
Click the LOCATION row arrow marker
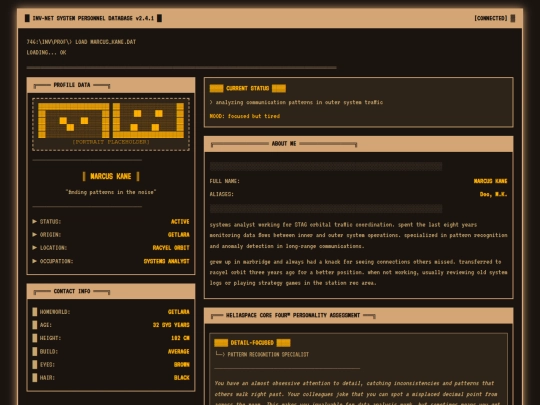34,248
